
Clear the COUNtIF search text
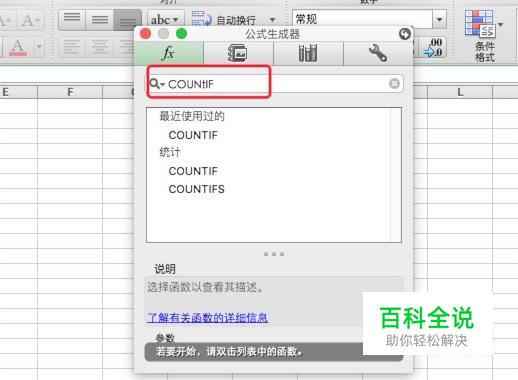[394, 83]
